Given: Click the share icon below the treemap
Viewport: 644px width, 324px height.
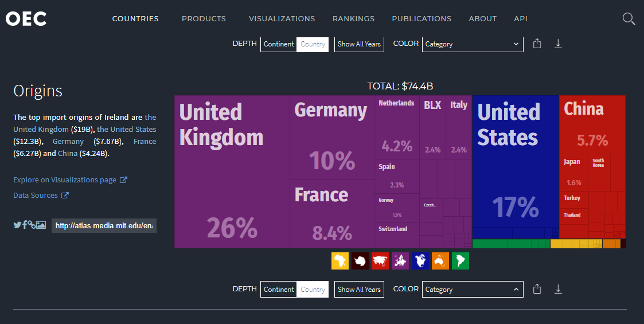Looking at the screenshot, I should click(537, 289).
